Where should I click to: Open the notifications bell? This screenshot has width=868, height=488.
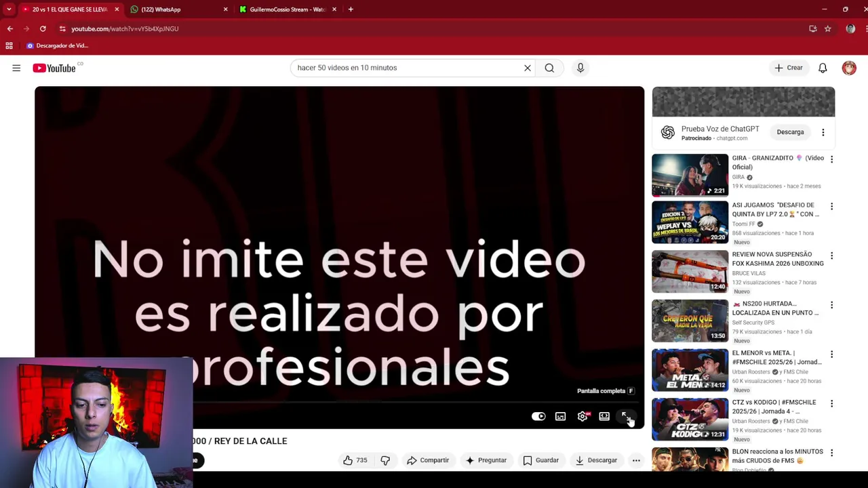[x=823, y=68]
